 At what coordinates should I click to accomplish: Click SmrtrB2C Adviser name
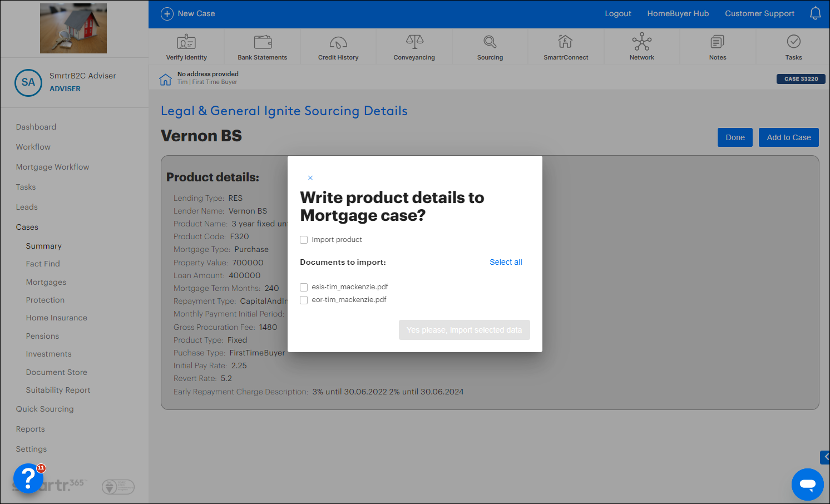[83, 76]
